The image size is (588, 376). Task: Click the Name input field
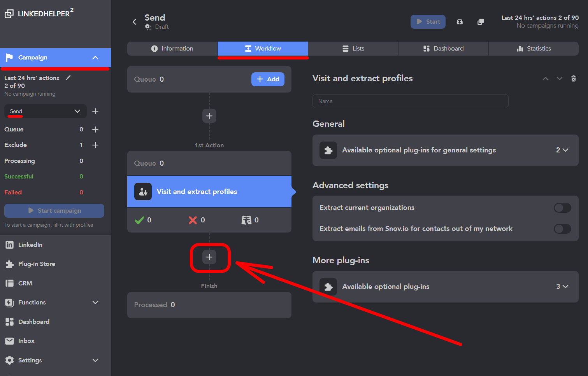[410, 101]
